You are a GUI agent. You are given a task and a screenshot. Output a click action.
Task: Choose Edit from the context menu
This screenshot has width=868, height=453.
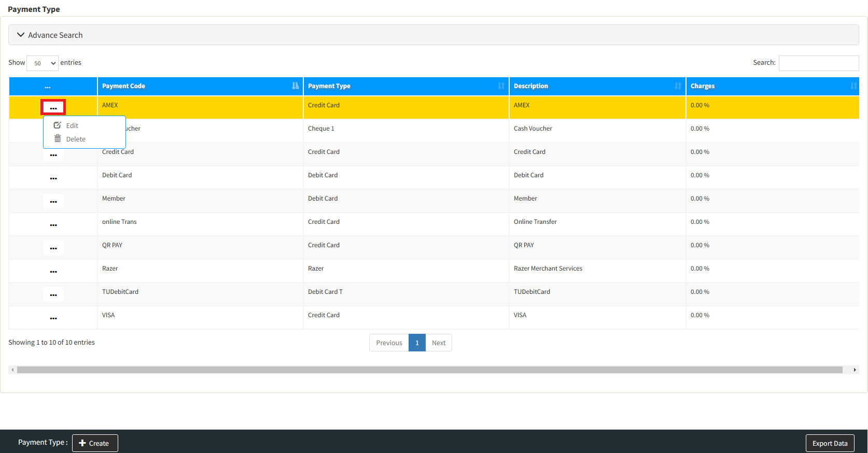tap(72, 125)
